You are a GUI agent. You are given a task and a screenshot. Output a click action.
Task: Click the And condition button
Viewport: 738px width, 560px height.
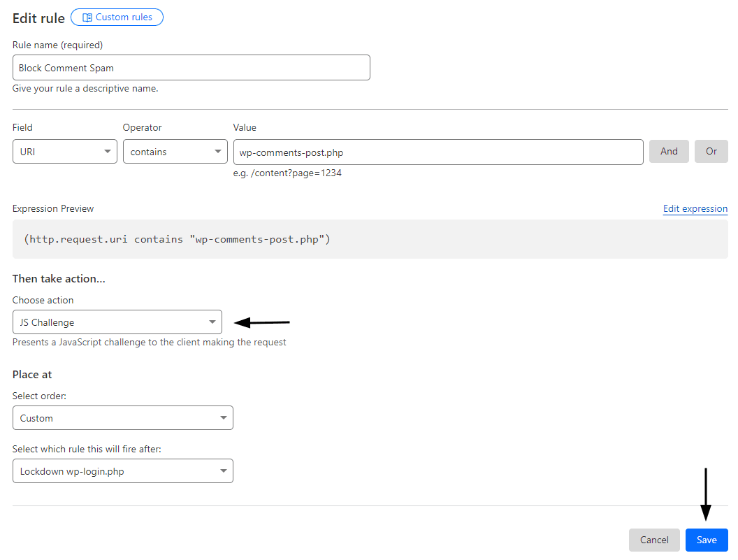tap(669, 151)
